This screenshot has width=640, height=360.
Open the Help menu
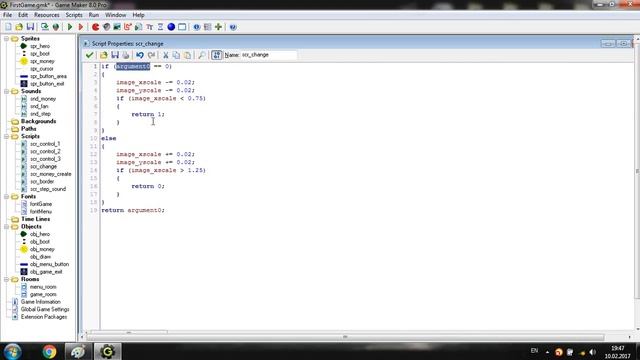pyautogui.click(x=138, y=15)
